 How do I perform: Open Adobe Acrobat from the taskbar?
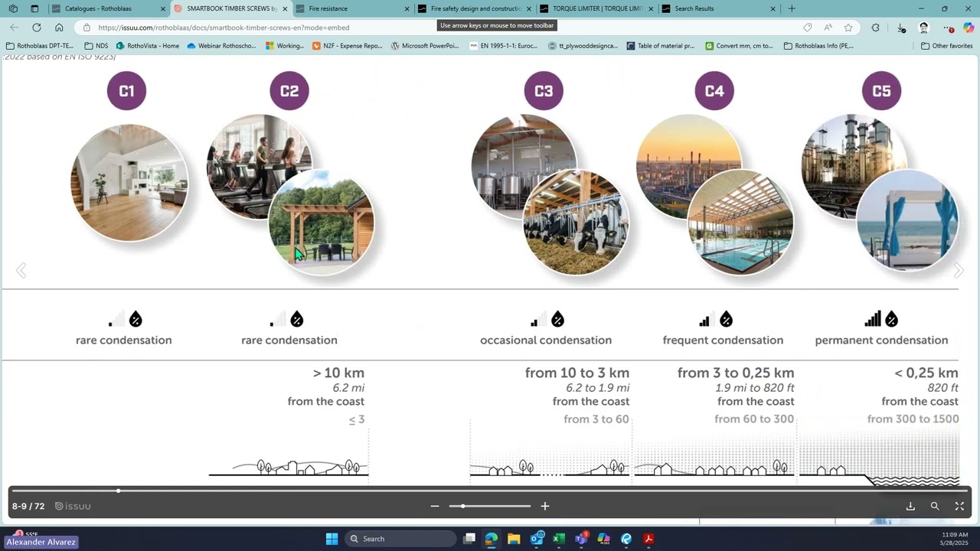pos(648,539)
